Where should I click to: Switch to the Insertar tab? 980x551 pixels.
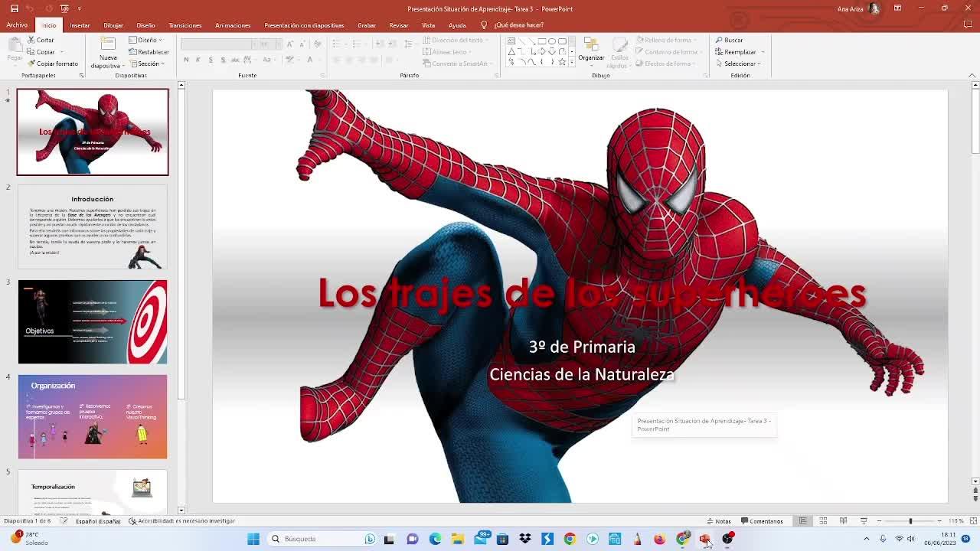point(80,25)
